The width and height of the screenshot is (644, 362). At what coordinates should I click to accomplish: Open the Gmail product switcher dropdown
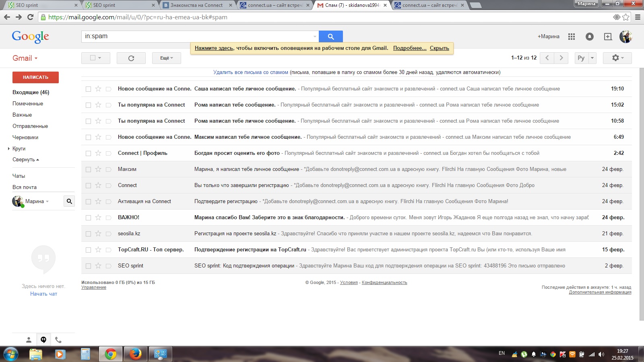pyautogui.click(x=25, y=58)
